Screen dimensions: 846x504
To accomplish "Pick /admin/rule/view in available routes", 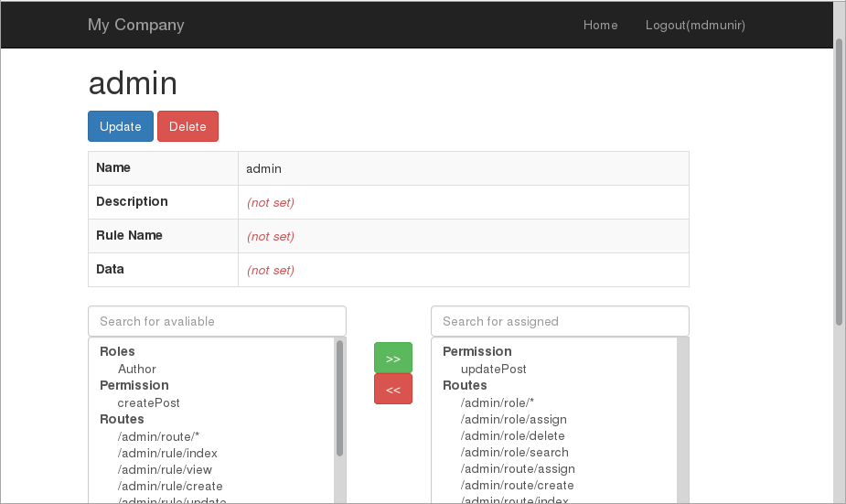I will [166, 469].
